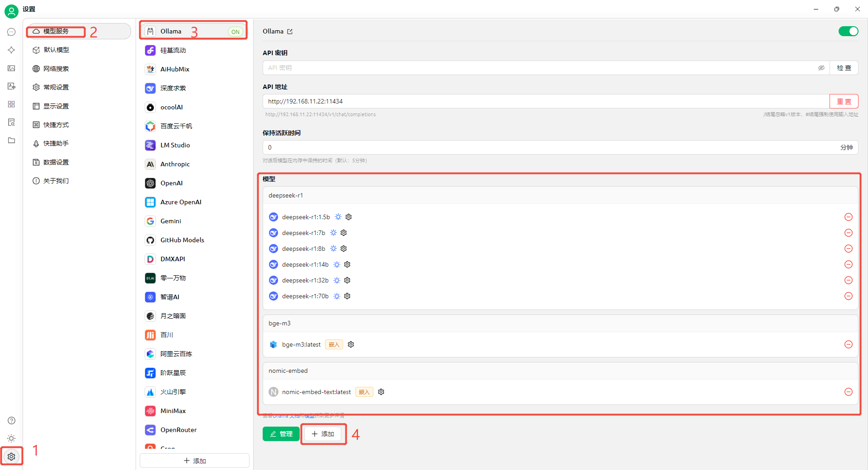Viewport: 868px width, 470px height.
Task: Select Anthropic provider
Action: coord(194,164)
